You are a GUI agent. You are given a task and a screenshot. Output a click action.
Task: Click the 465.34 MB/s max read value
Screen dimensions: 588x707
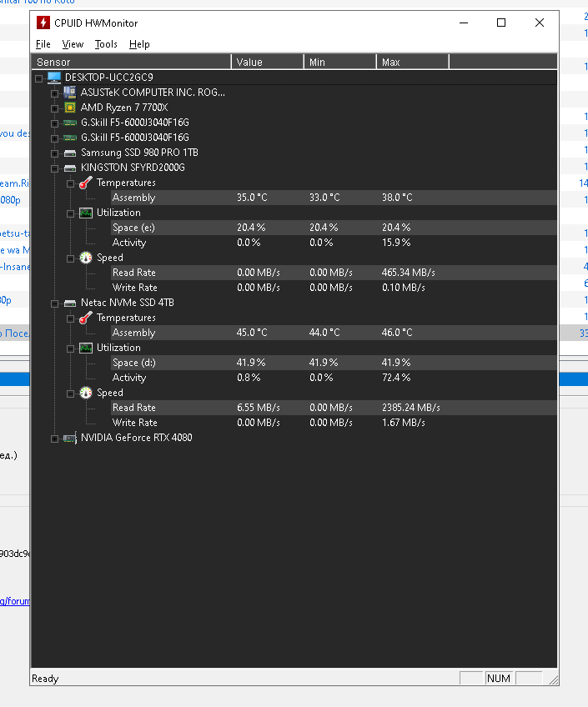click(x=408, y=273)
